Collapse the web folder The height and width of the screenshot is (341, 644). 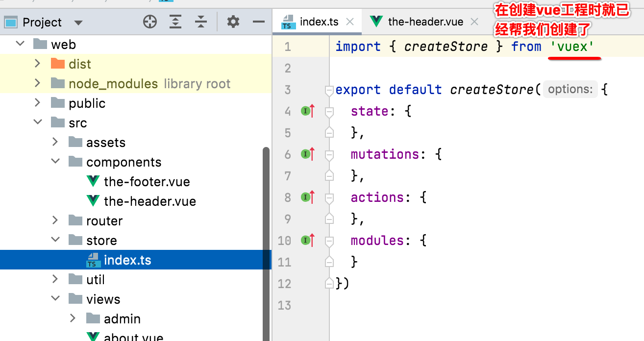pos(20,44)
